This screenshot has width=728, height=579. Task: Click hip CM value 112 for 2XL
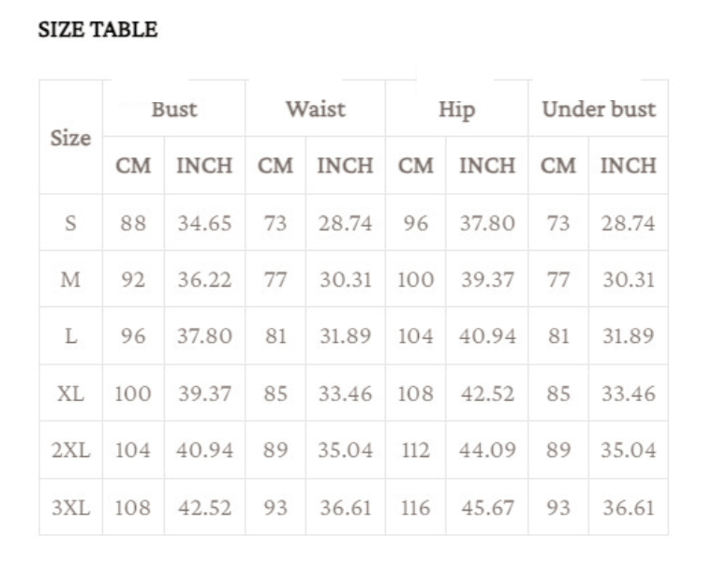[416, 450]
